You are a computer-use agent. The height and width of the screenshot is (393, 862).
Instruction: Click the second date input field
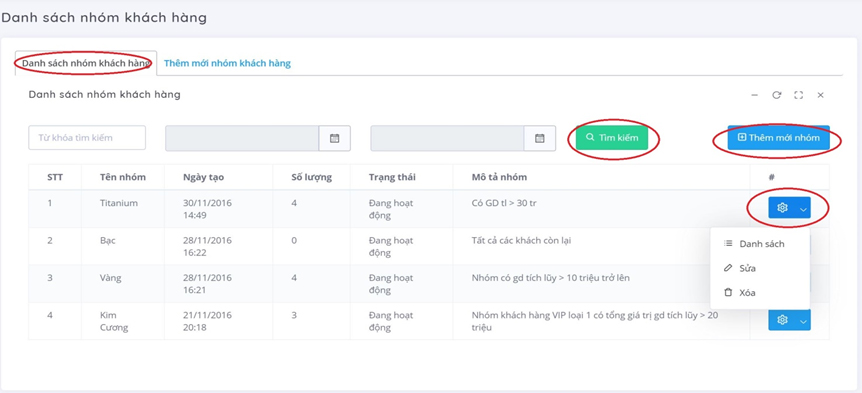click(447, 138)
